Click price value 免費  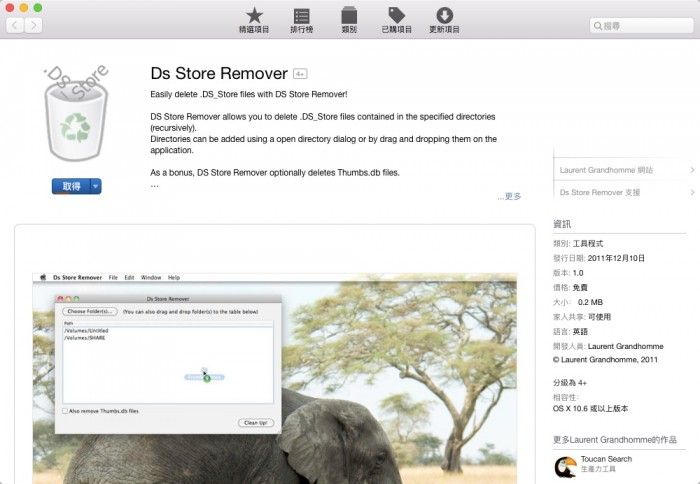coord(580,288)
